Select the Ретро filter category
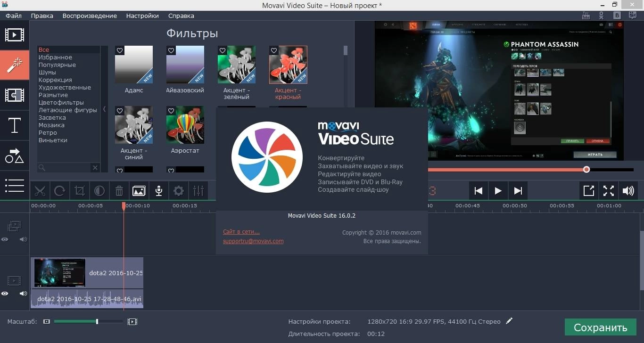This screenshot has width=644, height=343. (x=48, y=132)
